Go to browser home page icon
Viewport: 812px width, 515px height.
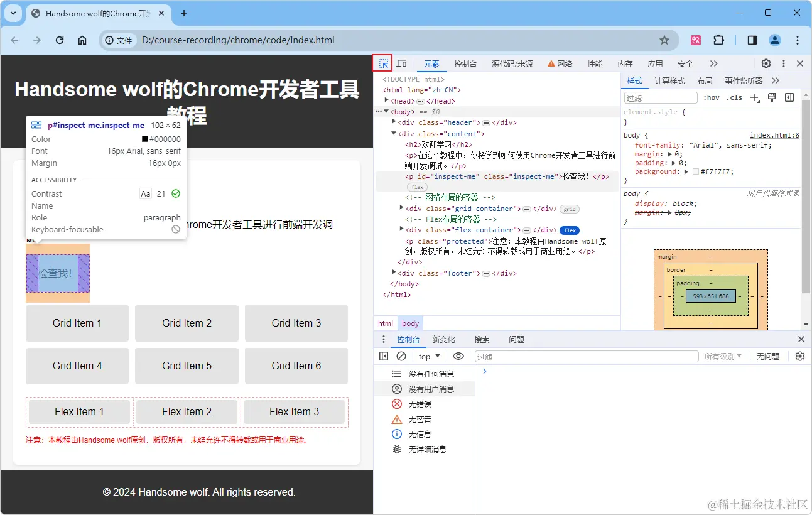point(82,40)
